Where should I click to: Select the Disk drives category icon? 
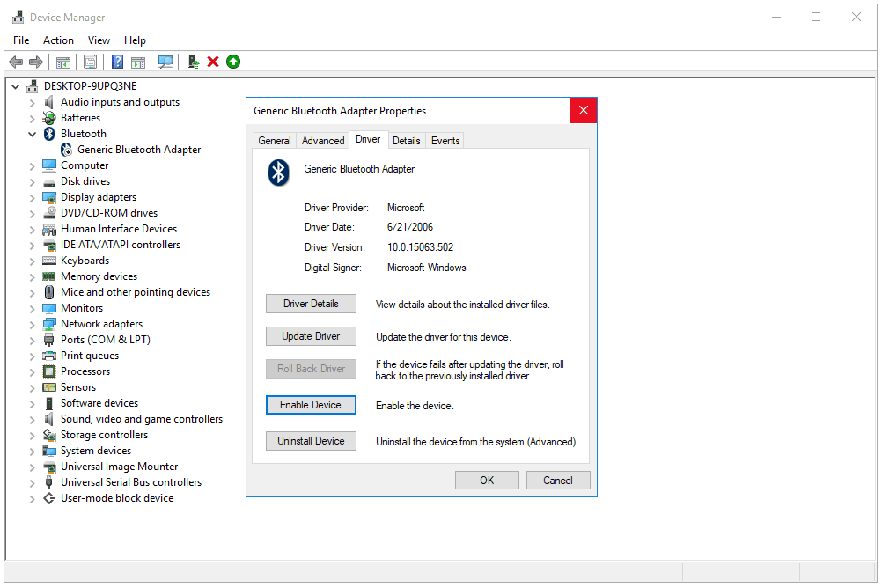click(x=49, y=181)
